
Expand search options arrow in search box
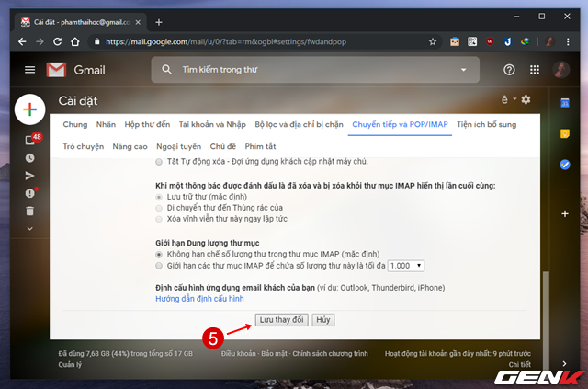pos(464,70)
